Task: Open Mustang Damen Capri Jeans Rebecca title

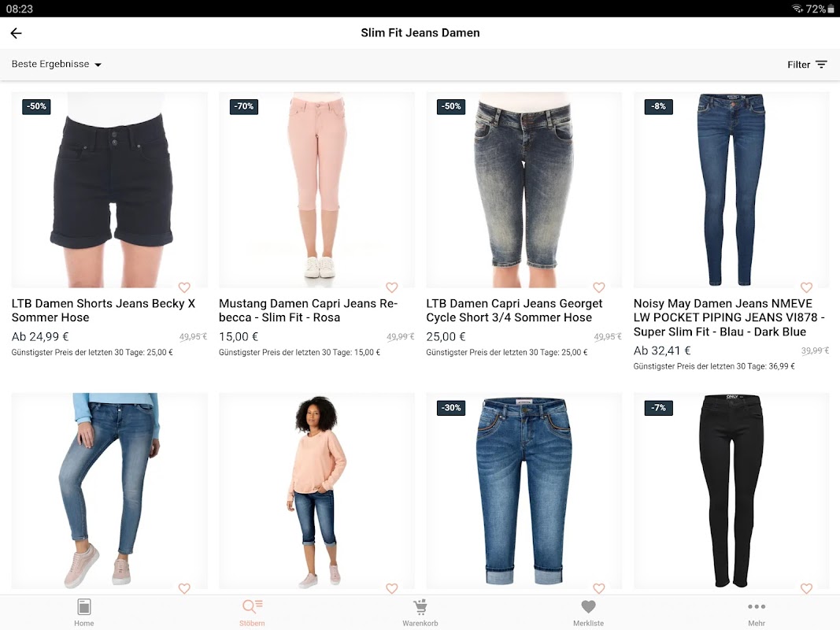Action: point(308,310)
